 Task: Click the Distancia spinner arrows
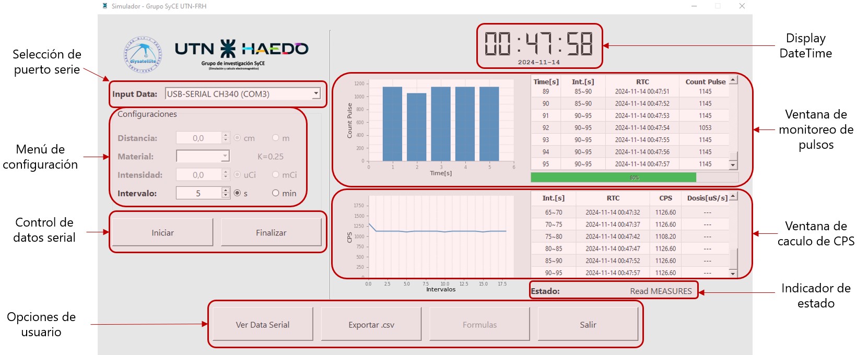coord(226,138)
